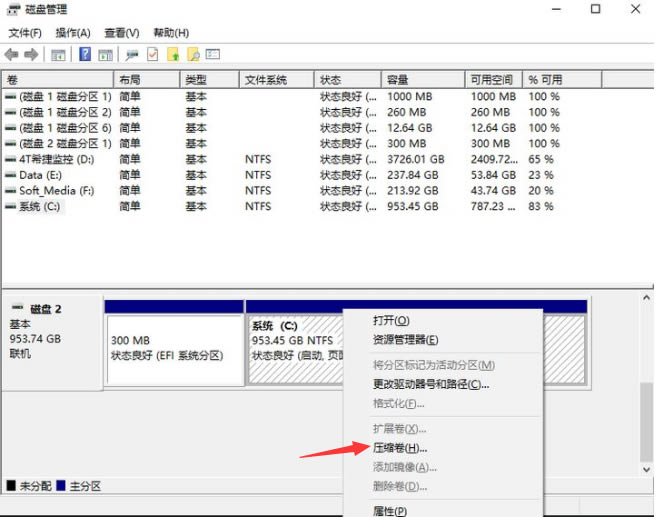Screen dimensions: 656x517
Task: Select 打开(O) in the context menu
Action: point(391,320)
